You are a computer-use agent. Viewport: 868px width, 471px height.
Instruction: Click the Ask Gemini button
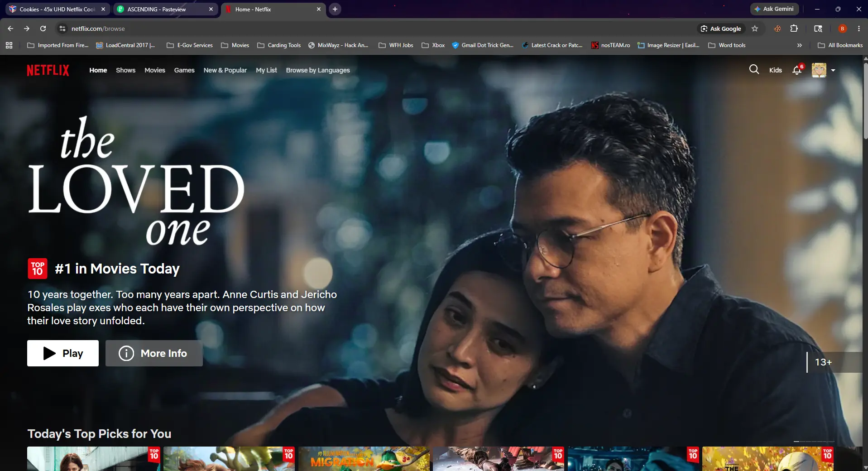pos(774,9)
